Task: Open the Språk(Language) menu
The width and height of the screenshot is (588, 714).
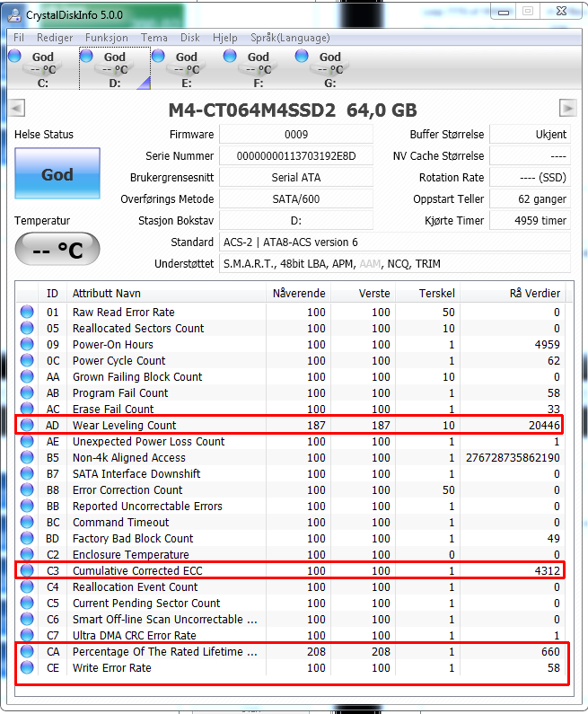Action: click(290, 38)
